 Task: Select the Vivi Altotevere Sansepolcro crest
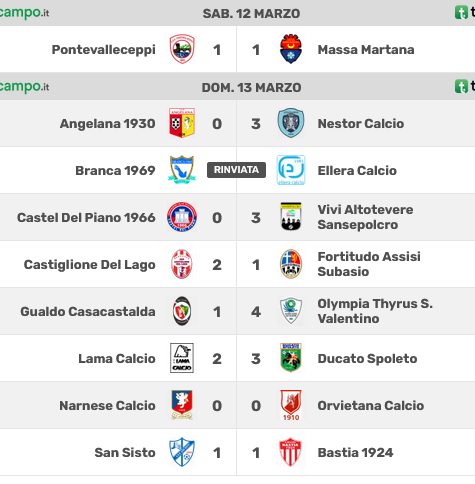tap(291, 217)
